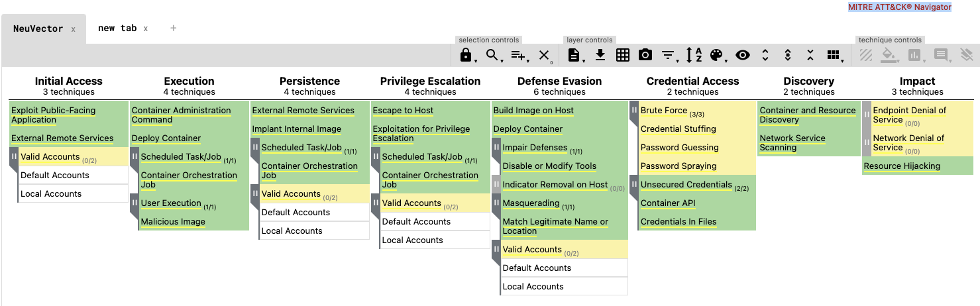Screen dimensions: 980x306
Task: Open the color palette setup
Action: pos(716,56)
